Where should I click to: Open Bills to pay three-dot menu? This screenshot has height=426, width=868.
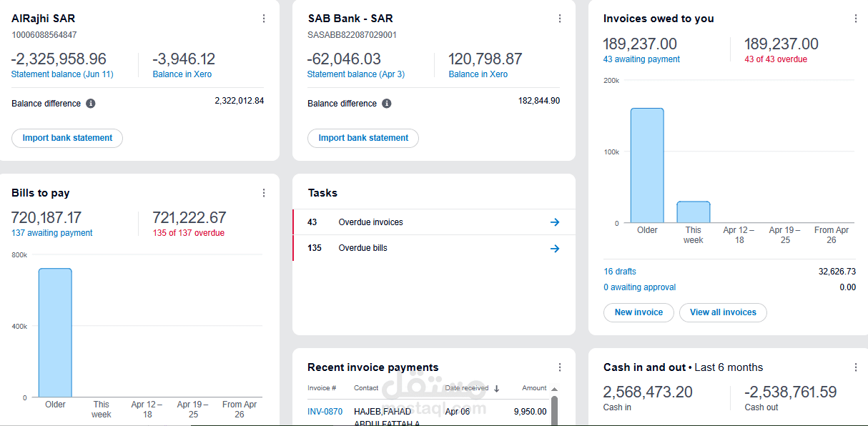click(264, 193)
